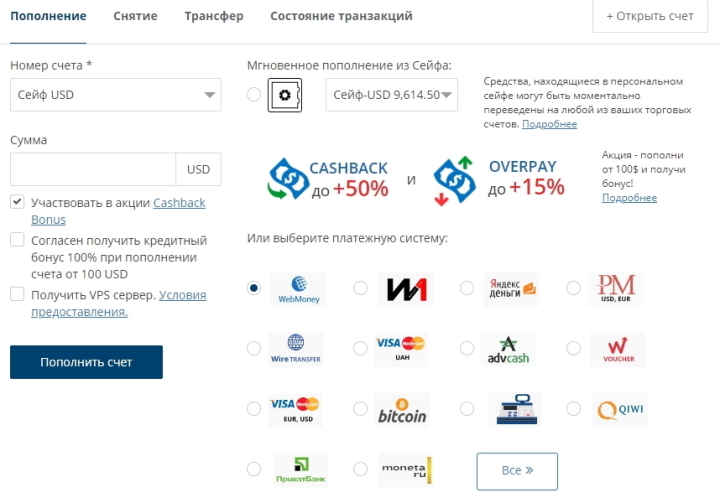The height and width of the screenshot is (503, 720).
Task: Select the instant deposit from Safe radio button
Action: point(253,95)
